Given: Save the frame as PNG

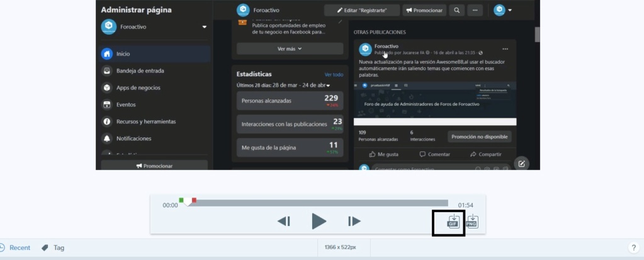Looking at the screenshot, I should (x=472, y=222).
